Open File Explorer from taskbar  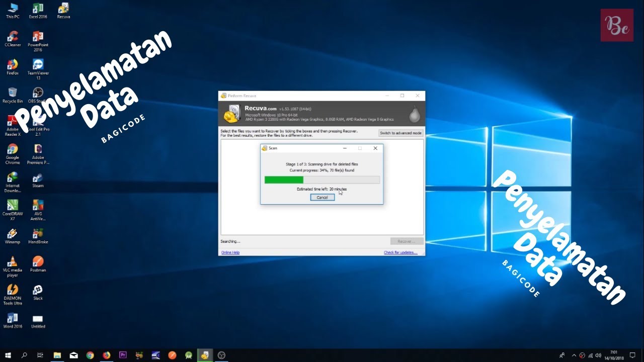tap(57, 355)
